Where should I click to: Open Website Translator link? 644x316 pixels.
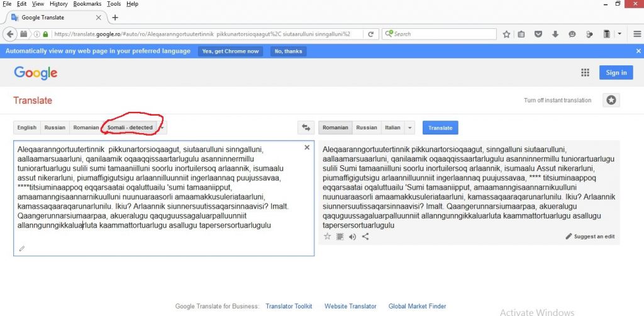pos(350,306)
